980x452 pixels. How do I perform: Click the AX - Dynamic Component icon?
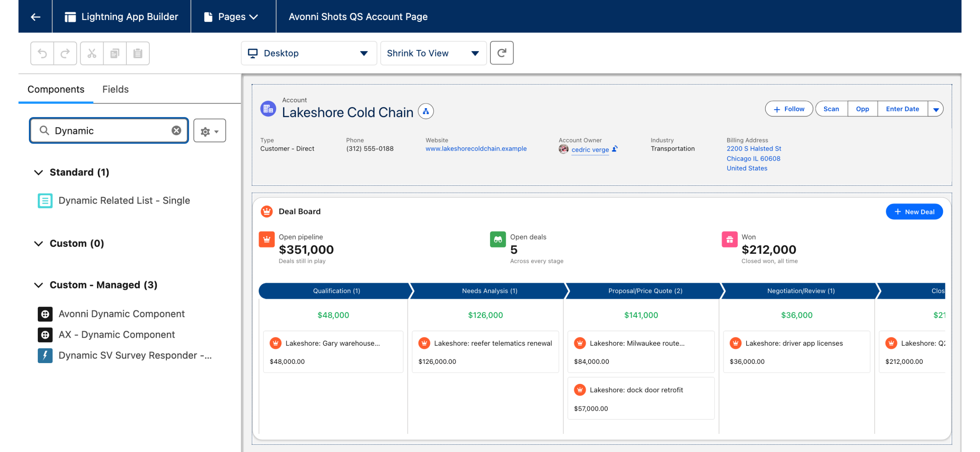point(45,335)
